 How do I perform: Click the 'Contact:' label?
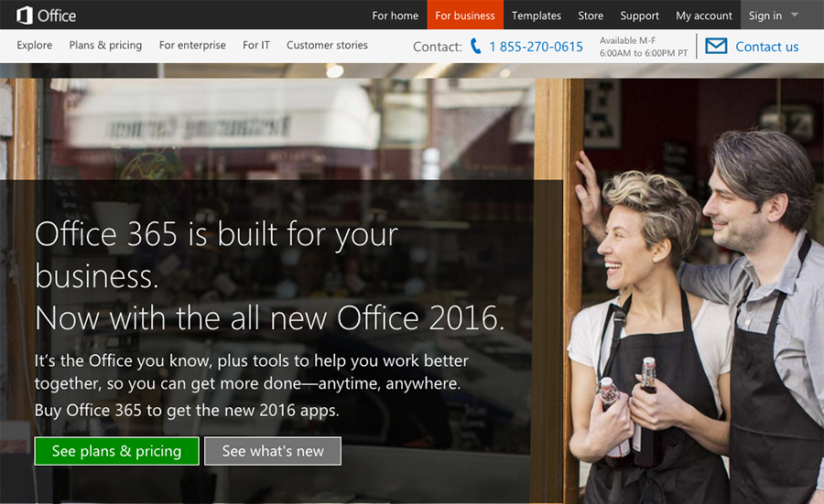click(438, 47)
